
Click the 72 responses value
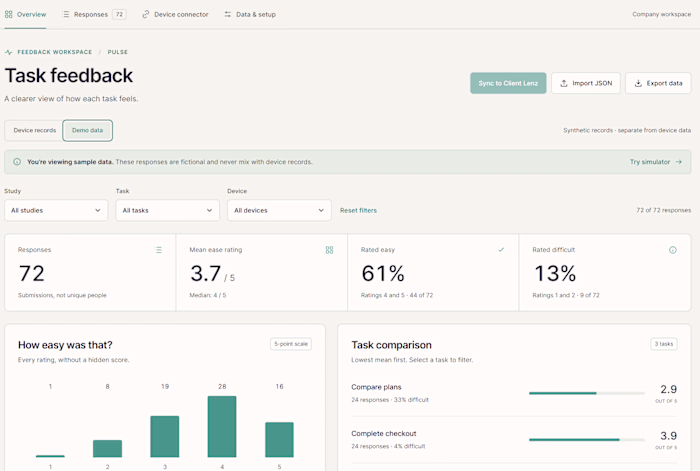tap(32, 273)
